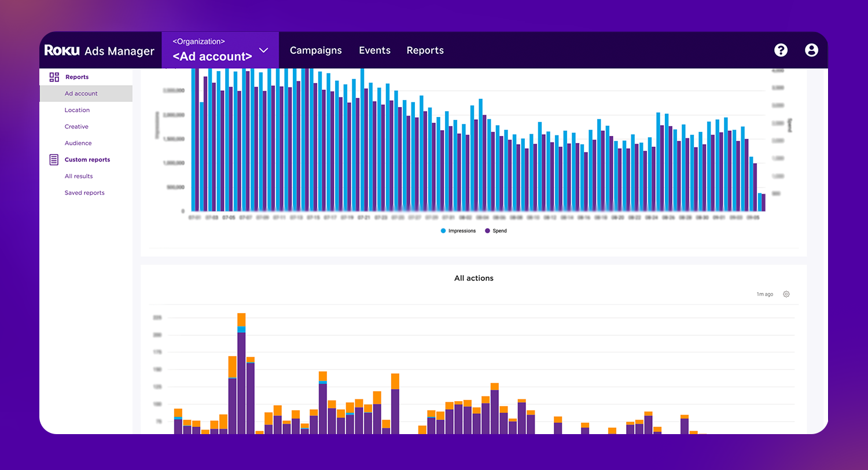The height and width of the screenshot is (470, 868).
Task: Click the Spend legend dot below the chart
Action: click(487, 230)
